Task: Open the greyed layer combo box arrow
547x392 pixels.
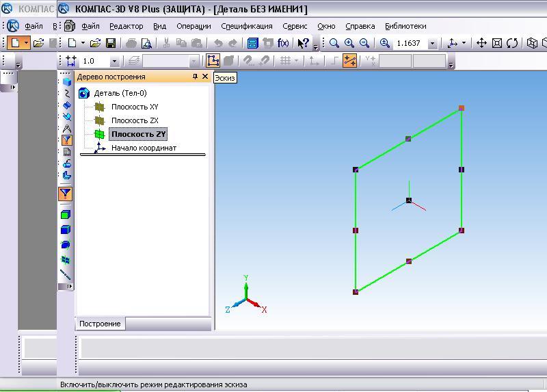Action: (194, 62)
